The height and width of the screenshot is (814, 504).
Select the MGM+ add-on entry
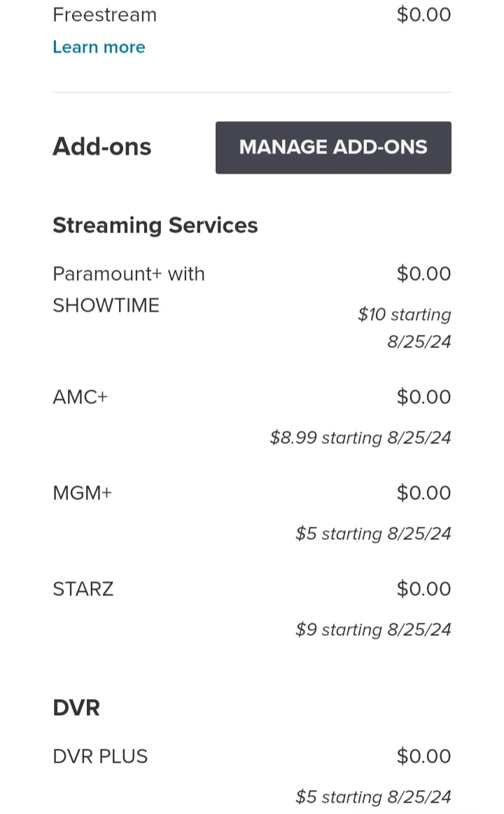click(83, 493)
